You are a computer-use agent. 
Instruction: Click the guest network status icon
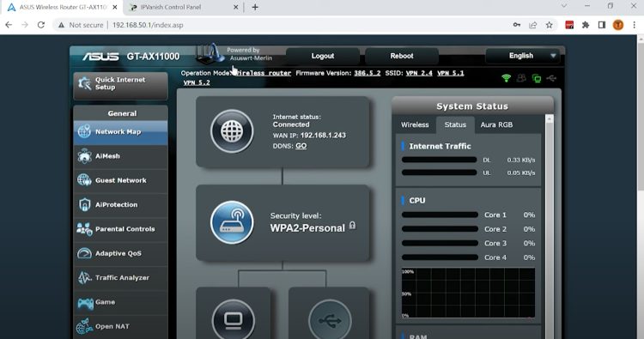[x=521, y=77]
